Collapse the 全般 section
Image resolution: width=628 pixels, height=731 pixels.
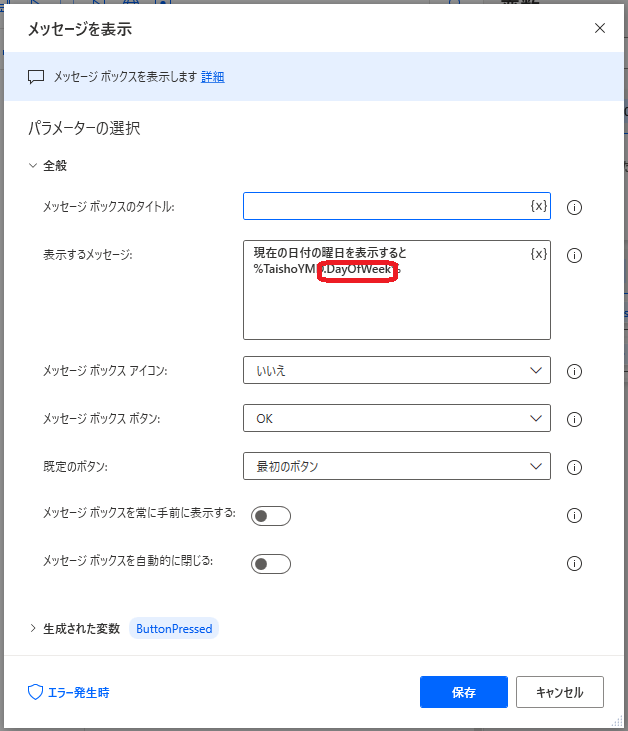pos(33,166)
